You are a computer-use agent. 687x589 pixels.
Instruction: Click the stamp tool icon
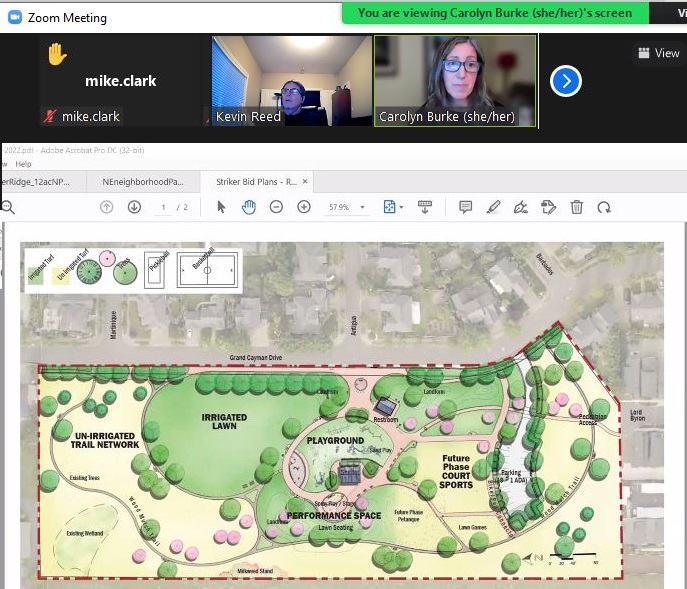coord(548,207)
